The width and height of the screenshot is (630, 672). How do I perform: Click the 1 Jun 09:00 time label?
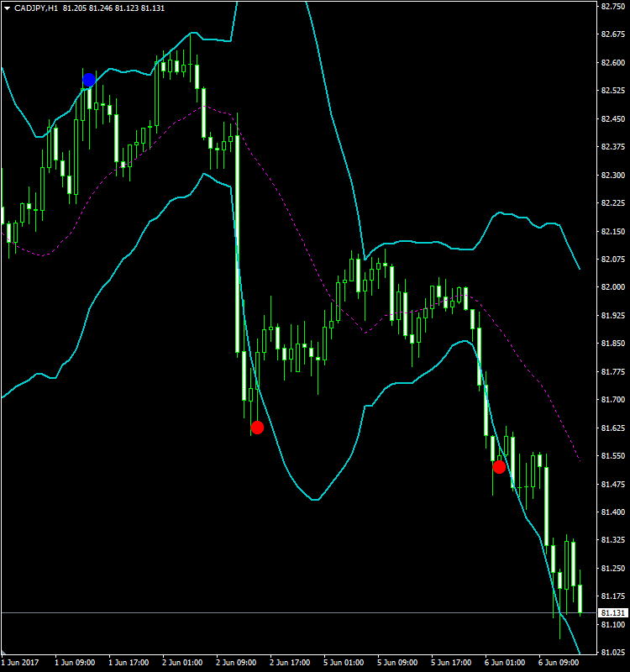coord(75,663)
